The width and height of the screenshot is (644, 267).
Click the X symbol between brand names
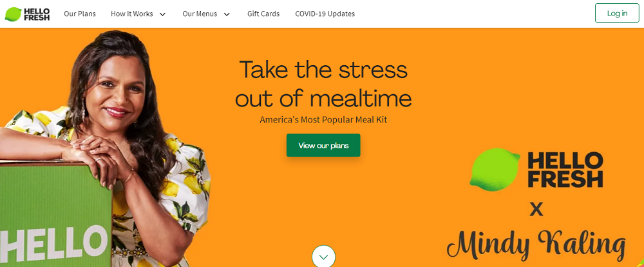536,210
